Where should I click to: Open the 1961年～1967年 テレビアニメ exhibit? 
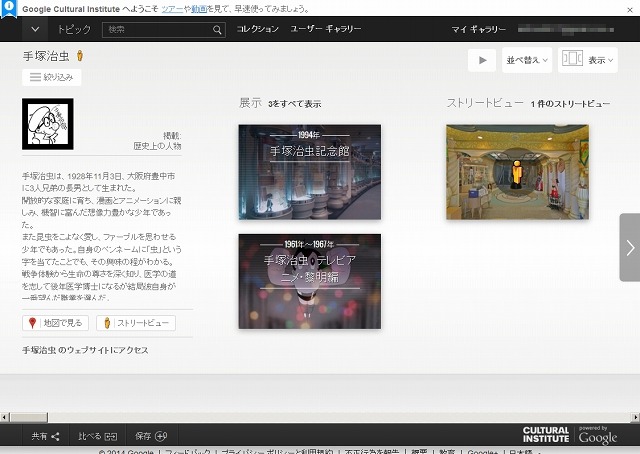click(x=310, y=281)
